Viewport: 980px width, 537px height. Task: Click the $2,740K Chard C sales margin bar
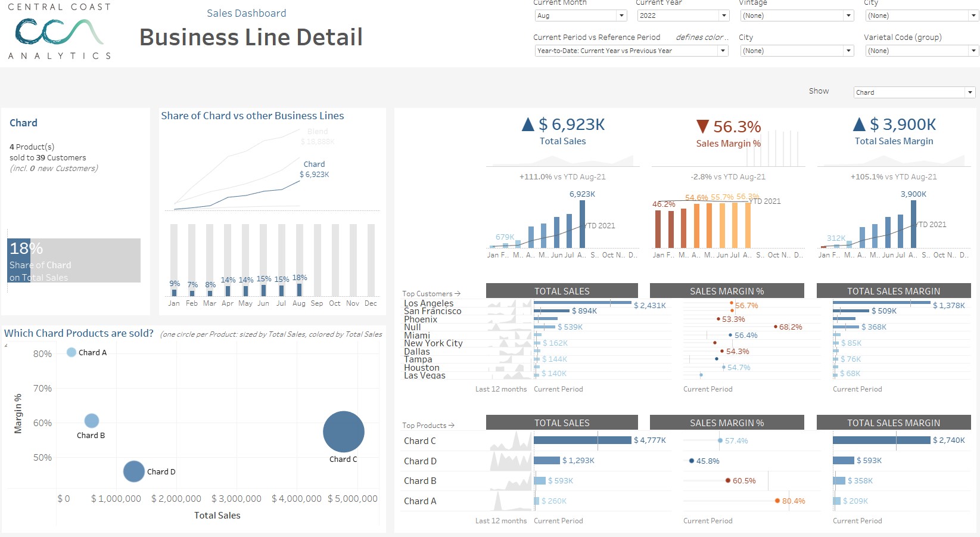882,440
